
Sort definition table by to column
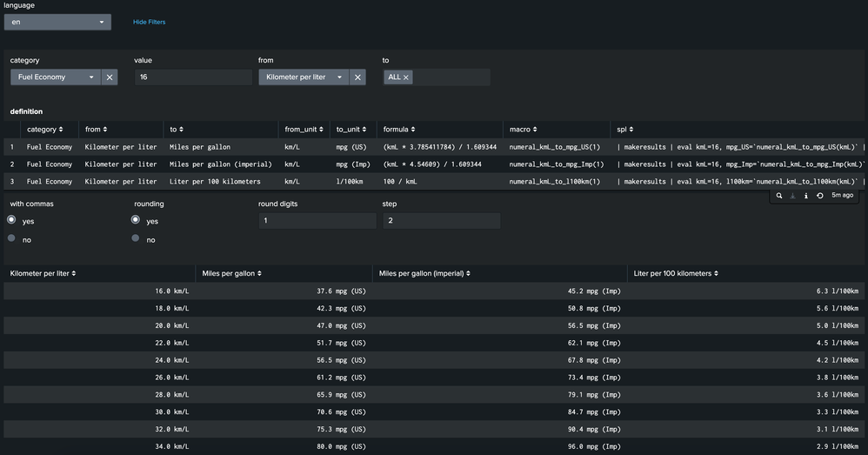coord(176,129)
